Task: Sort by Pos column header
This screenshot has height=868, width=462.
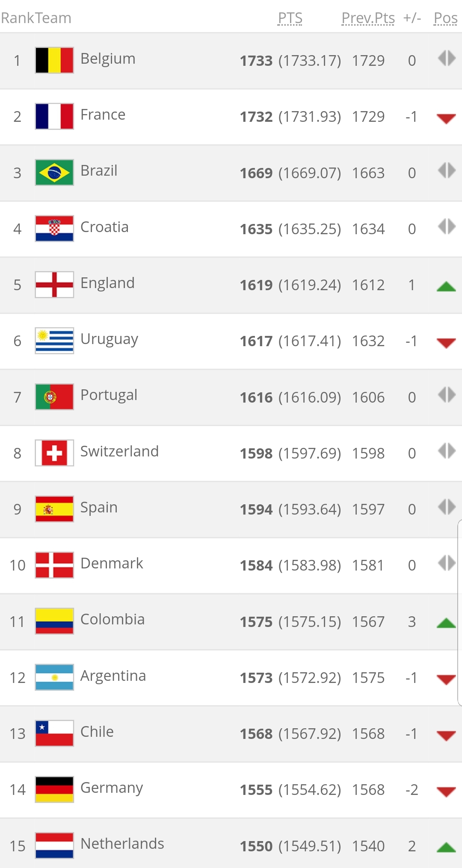Action: [445, 18]
